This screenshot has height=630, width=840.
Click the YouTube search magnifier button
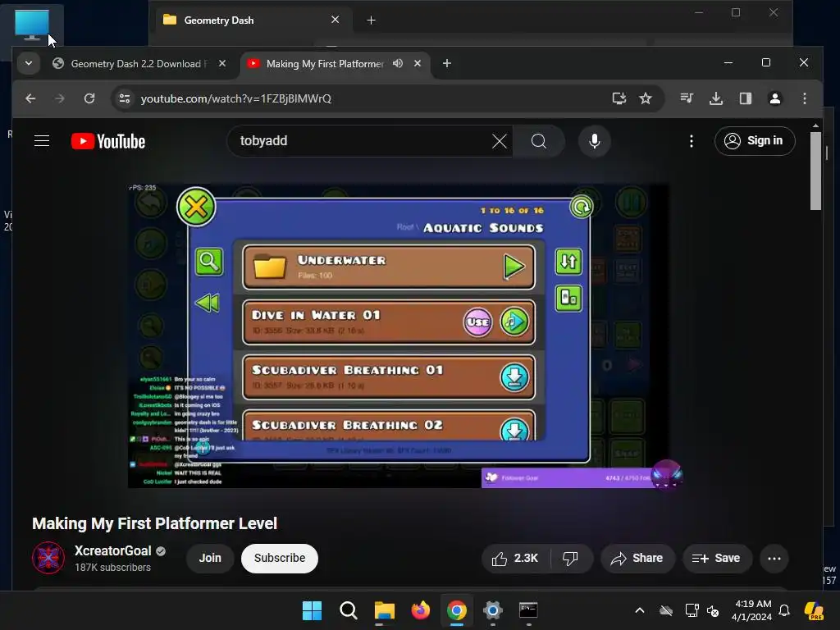(x=539, y=141)
